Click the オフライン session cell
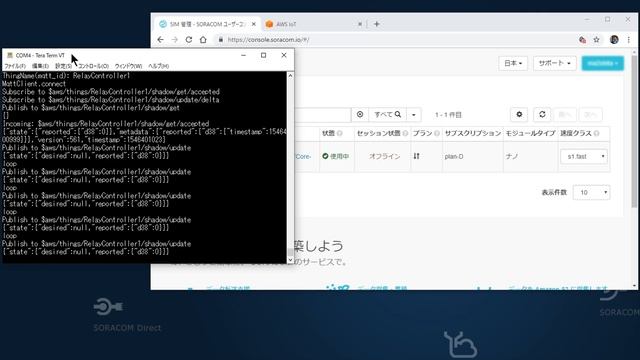This screenshot has height=360, width=640. 384,156
